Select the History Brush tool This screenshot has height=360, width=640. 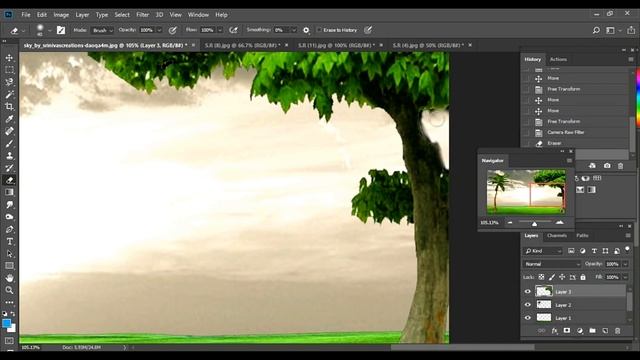point(9,168)
